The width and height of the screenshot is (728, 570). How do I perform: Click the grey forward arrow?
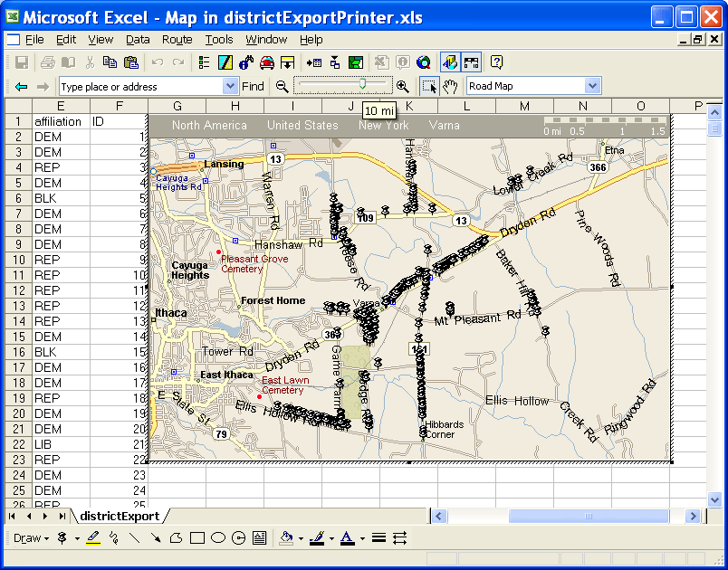pos(43,87)
